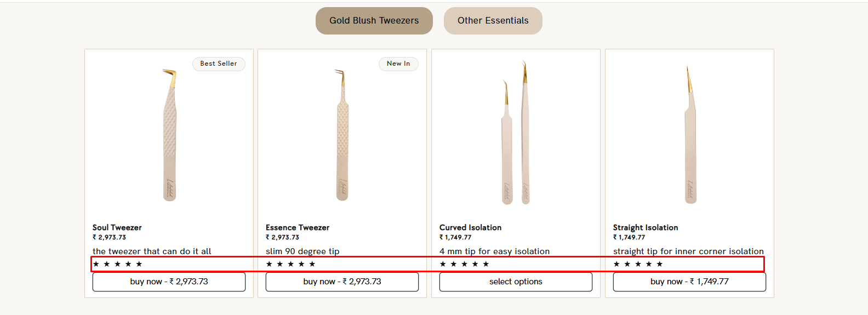Viewport: 868px width, 315px height.
Task: Click the Essence Tweezer product image
Action: pyautogui.click(x=342, y=135)
